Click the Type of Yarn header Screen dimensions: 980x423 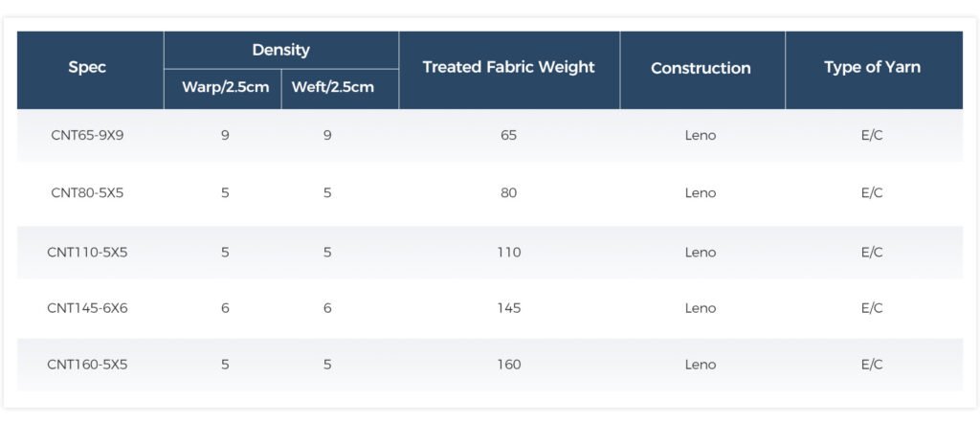coord(872,68)
